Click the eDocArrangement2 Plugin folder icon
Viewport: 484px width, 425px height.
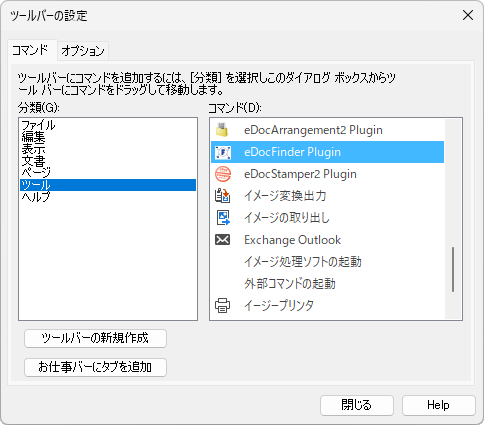(x=222, y=130)
